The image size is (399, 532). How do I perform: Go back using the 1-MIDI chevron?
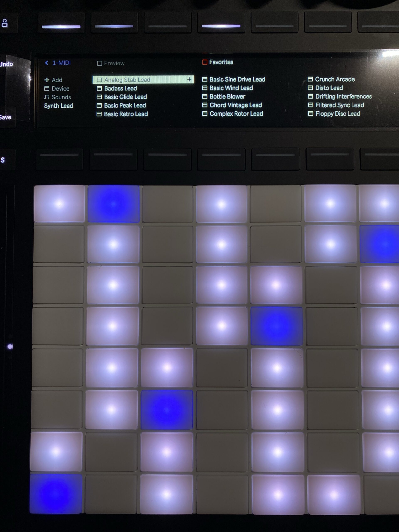(x=47, y=63)
